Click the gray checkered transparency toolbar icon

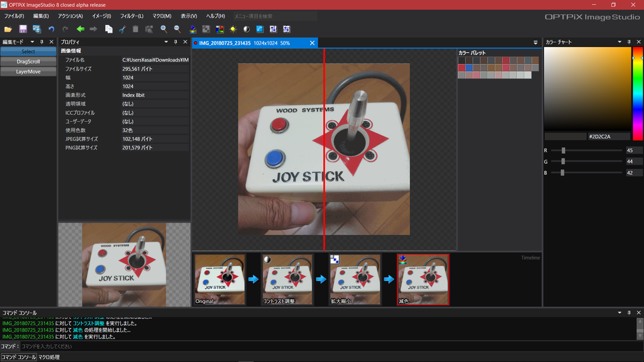tap(206, 29)
